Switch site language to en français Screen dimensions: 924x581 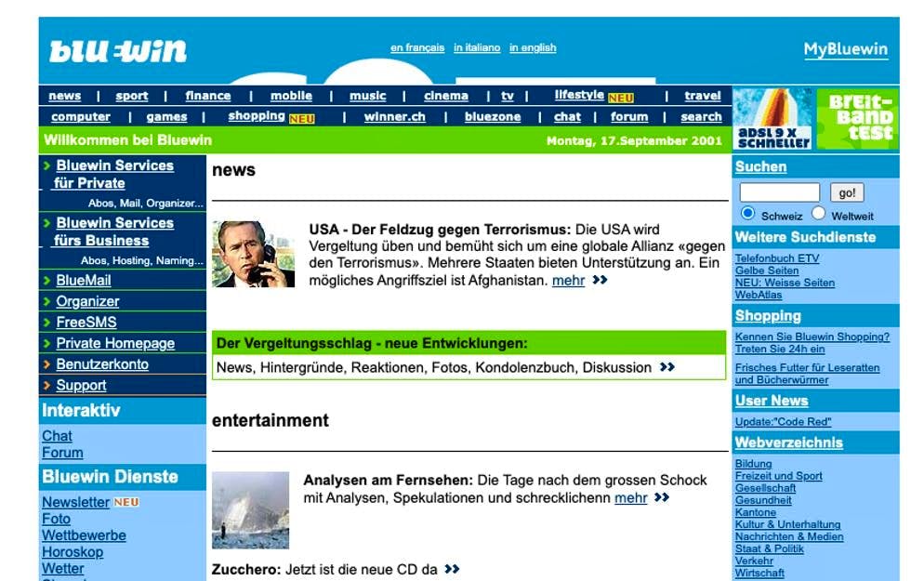(417, 47)
